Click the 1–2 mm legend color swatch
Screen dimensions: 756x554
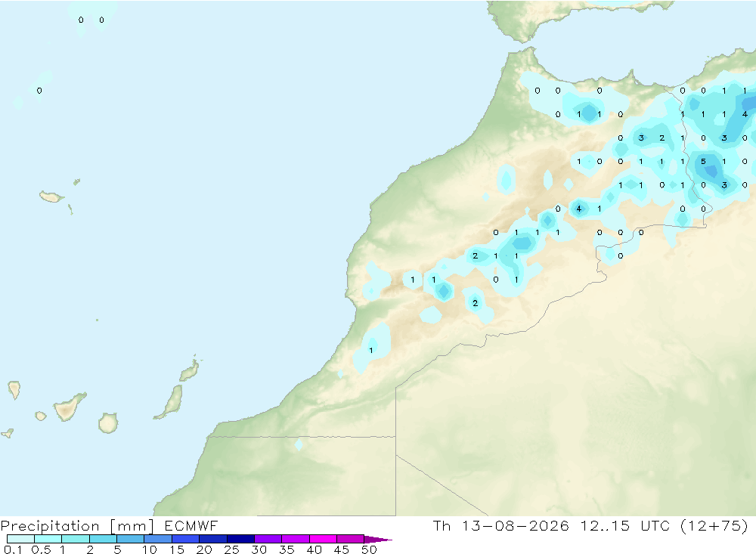click(75, 539)
